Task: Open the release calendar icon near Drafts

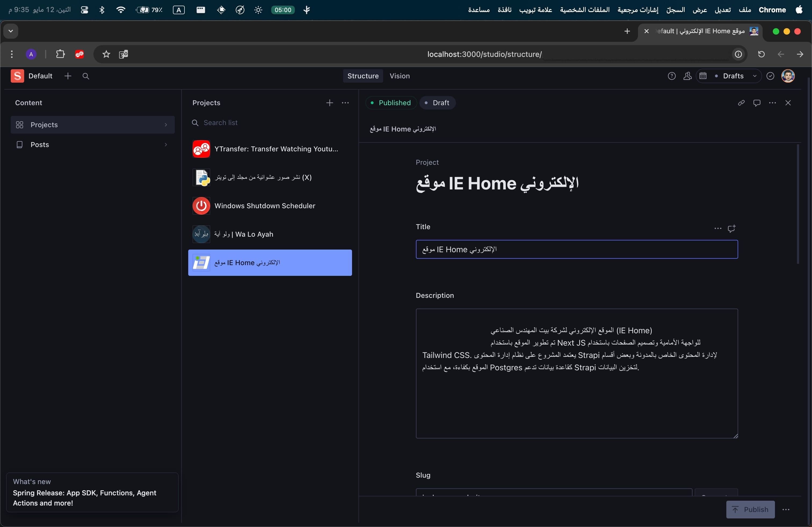Action: [x=703, y=76]
